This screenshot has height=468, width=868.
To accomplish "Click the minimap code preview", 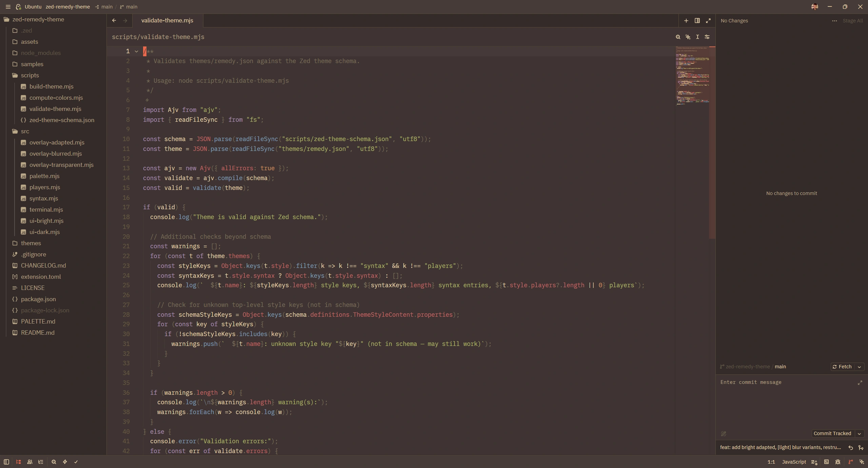I will (x=692, y=76).
